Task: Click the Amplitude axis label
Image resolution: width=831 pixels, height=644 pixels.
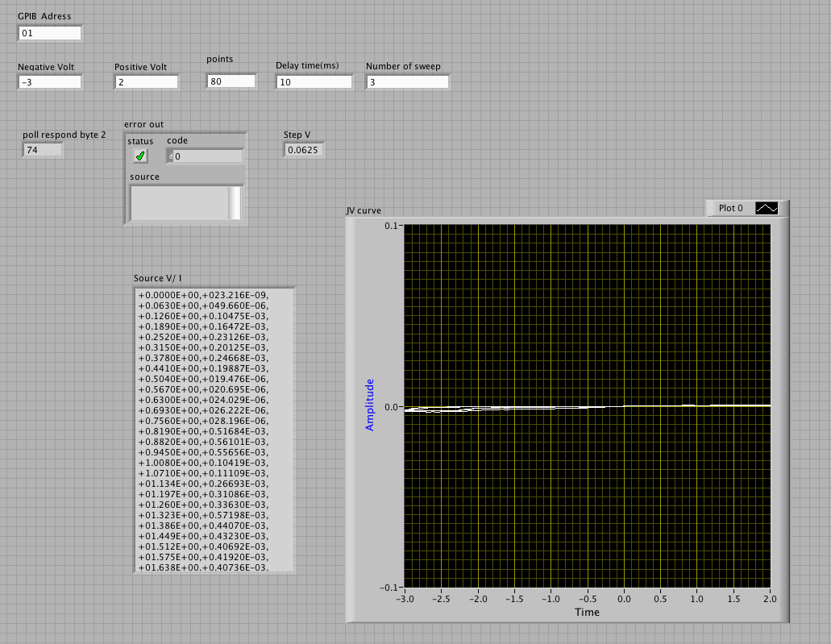Action: pos(370,405)
